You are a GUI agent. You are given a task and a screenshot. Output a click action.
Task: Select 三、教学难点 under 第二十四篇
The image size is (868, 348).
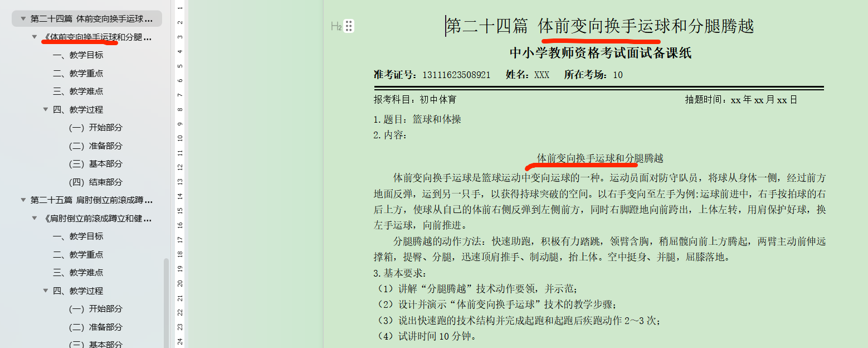tap(78, 91)
